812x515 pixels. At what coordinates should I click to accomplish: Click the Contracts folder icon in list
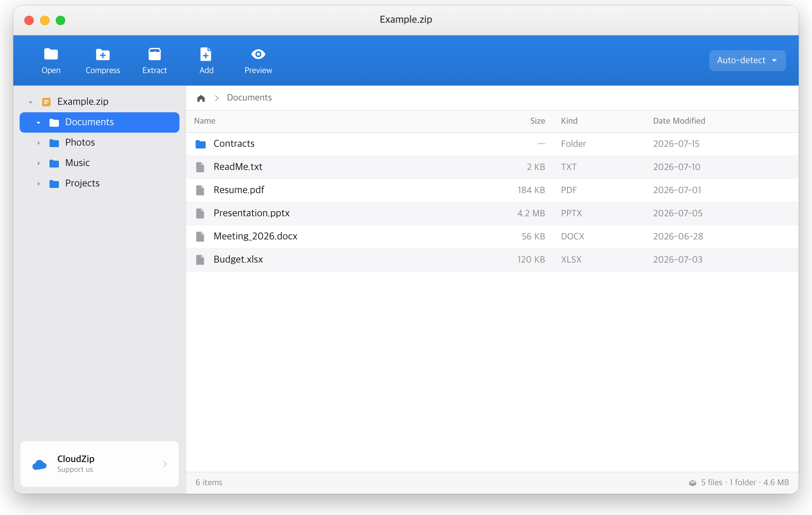click(201, 144)
